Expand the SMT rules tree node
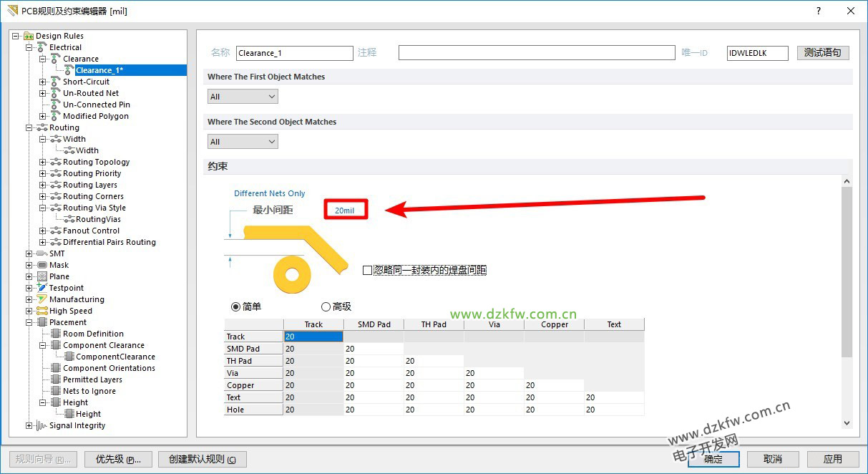Screen dimensions: 868x474 coord(29,253)
